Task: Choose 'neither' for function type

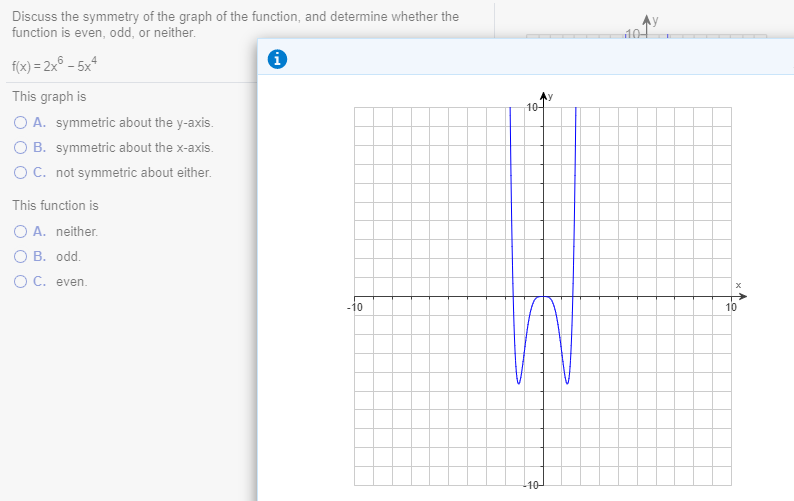Action: (20, 232)
